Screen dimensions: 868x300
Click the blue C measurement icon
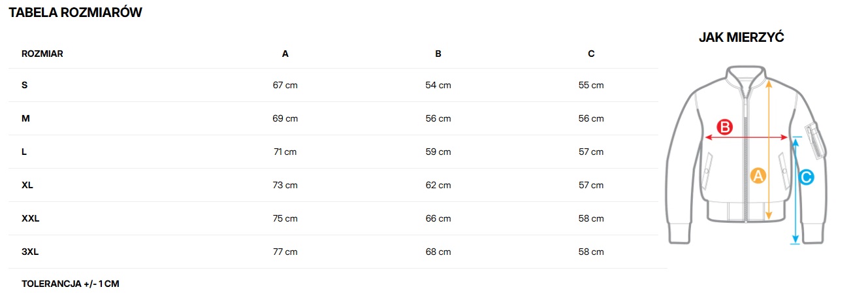(806, 176)
